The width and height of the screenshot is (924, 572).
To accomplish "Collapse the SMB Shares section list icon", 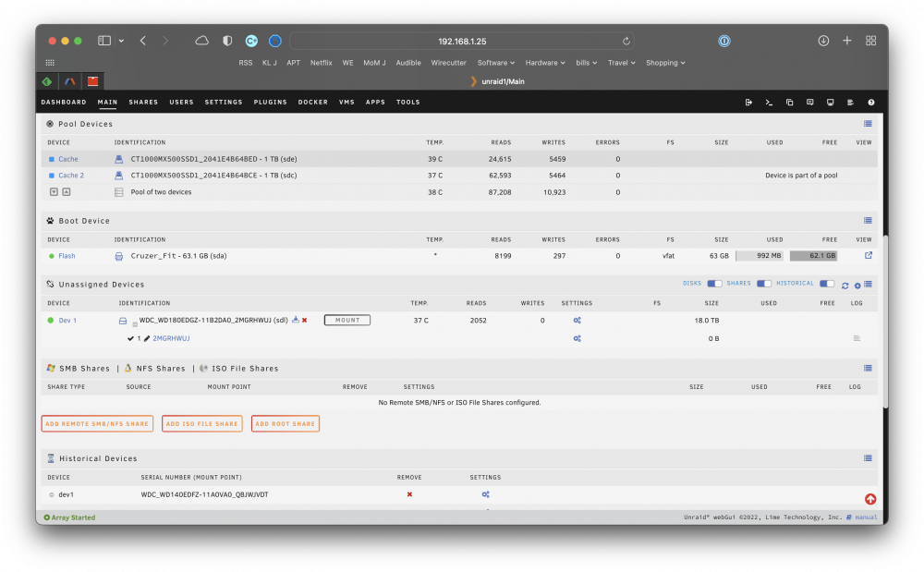I will click(868, 368).
